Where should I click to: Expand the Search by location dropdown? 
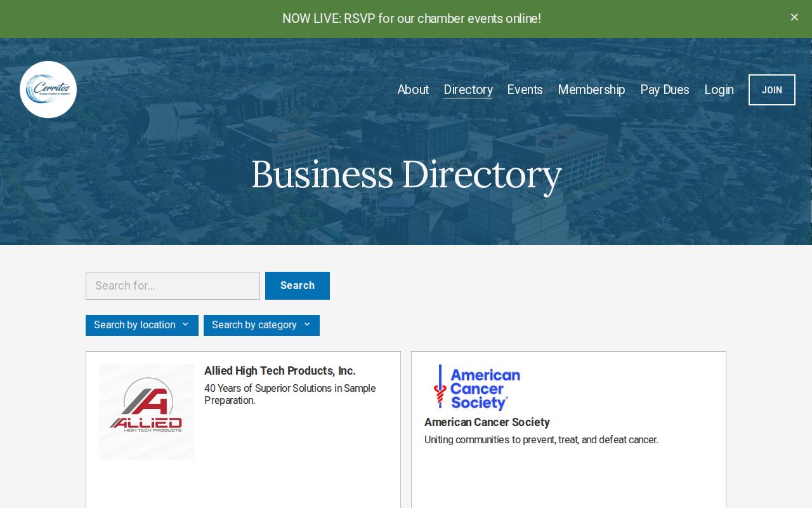[x=142, y=325]
